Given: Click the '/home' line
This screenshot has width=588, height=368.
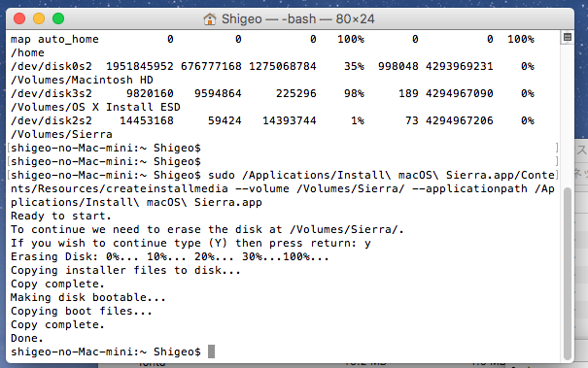Looking at the screenshot, I should pos(27,52).
